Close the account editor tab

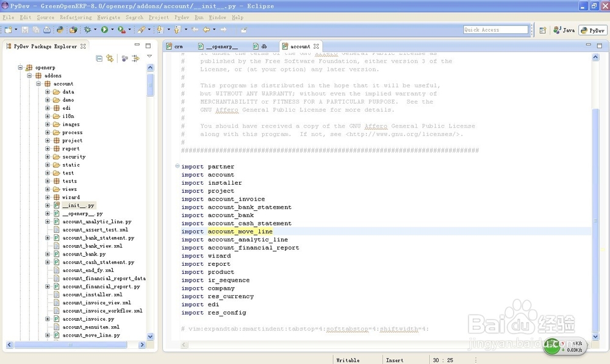click(316, 46)
